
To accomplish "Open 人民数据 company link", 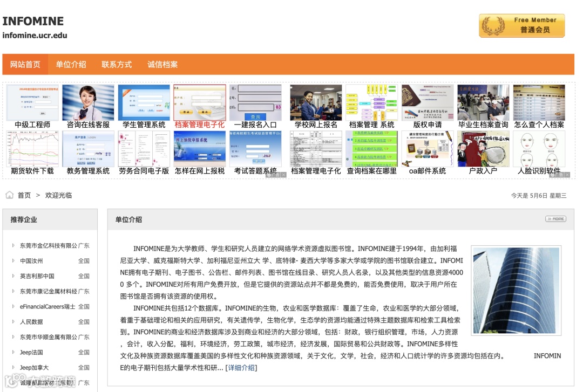I will click(31, 322).
